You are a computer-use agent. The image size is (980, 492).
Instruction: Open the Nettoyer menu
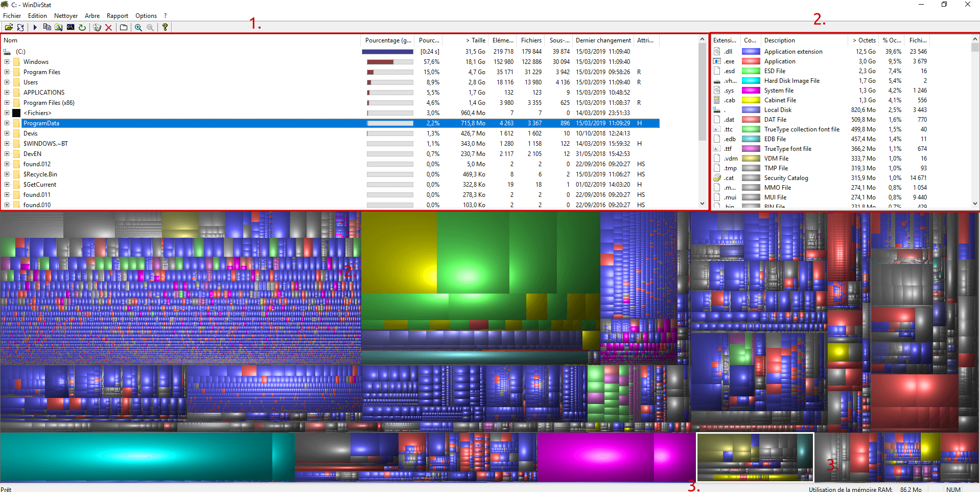[x=66, y=16]
